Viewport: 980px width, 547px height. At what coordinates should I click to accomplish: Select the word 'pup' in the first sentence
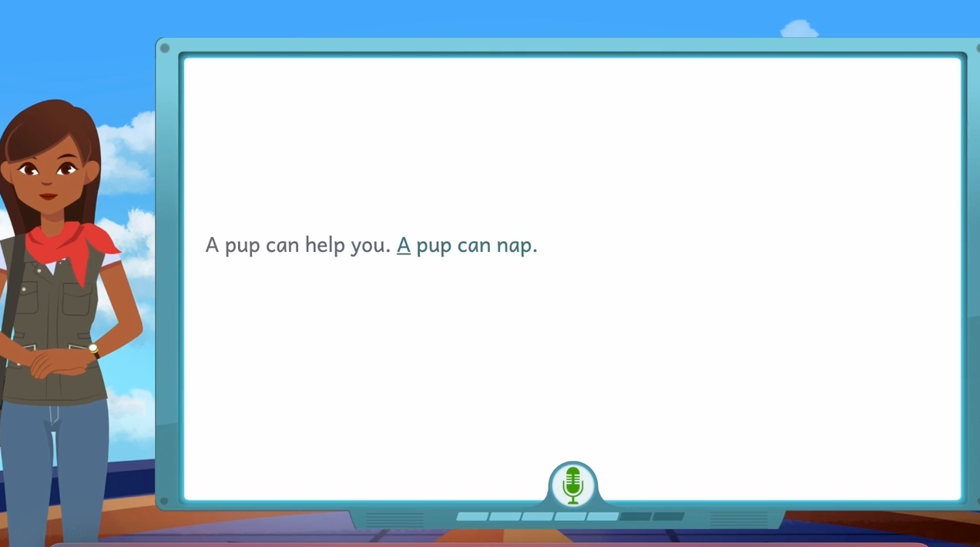point(241,245)
